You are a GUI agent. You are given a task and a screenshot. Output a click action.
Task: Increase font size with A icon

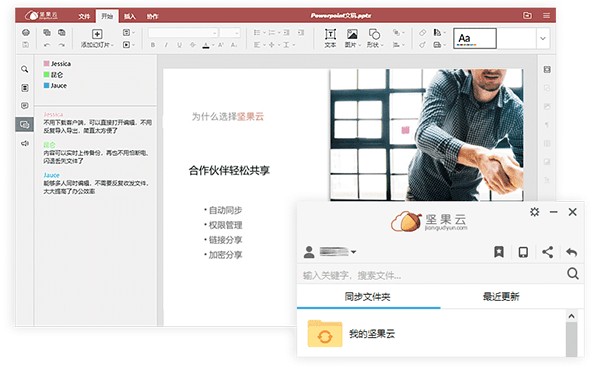coord(221,45)
